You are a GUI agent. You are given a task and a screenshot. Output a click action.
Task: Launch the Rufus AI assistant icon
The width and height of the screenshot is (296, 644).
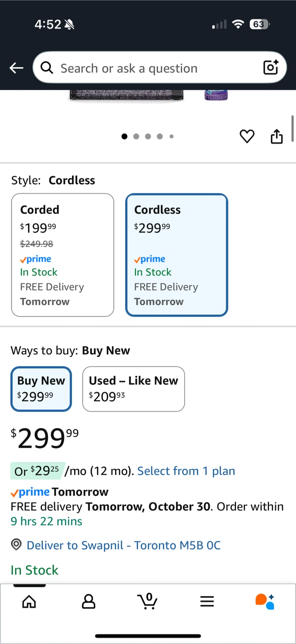point(265,602)
